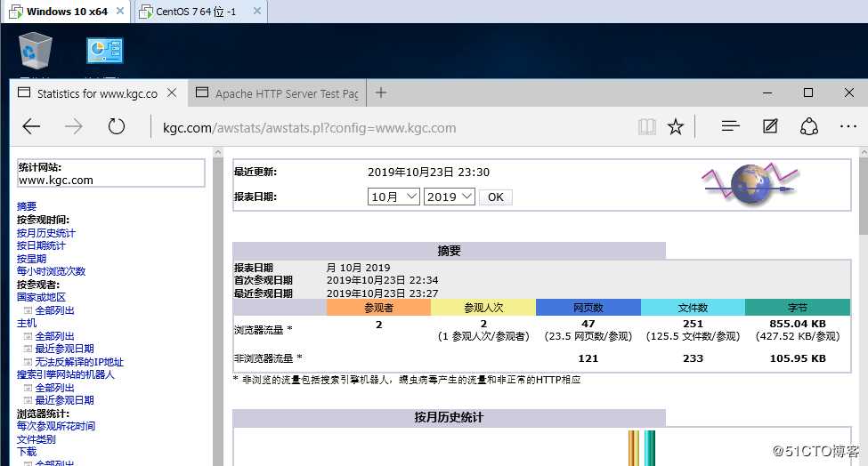Refresh the AWStats page
The width and height of the screenshot is (868, 466).
pyautogui.click(x=117, y=126)
